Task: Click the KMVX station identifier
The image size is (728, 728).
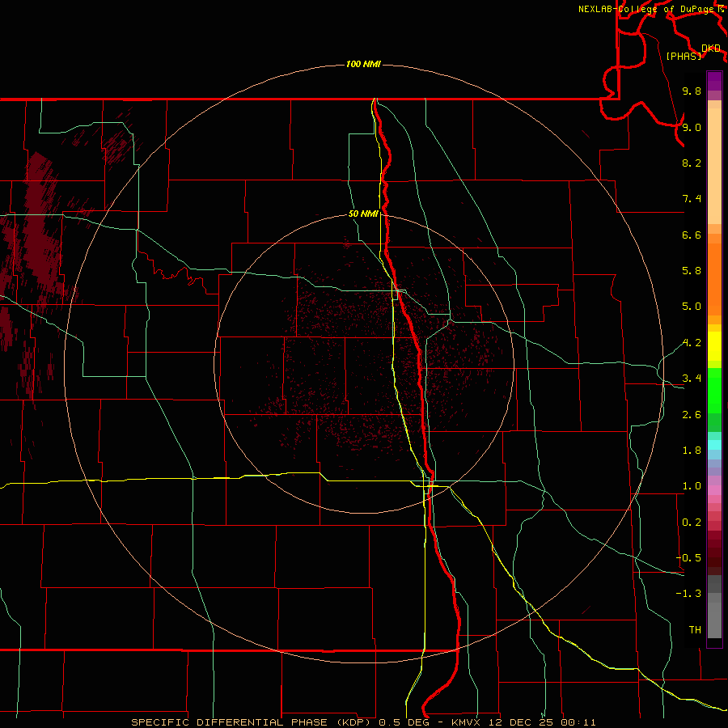Action: (466, 722)
